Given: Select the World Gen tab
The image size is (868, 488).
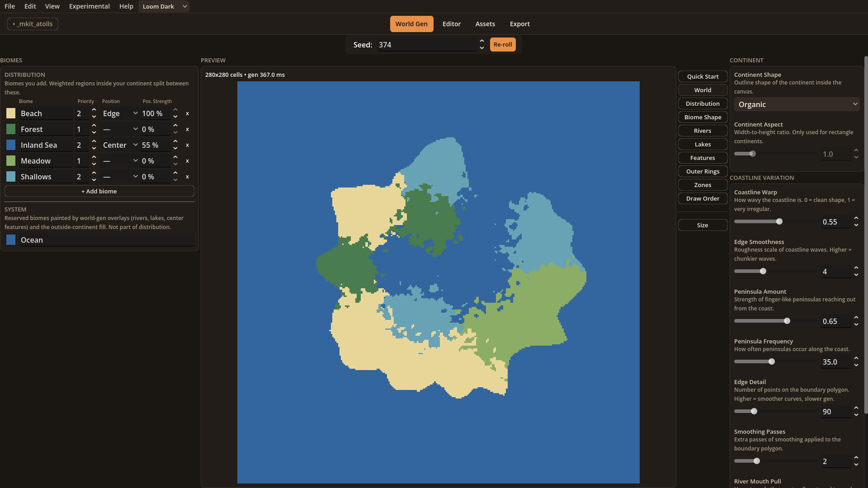Looking at the screenshot, I should pyautogui.click(x=411, y=24).
